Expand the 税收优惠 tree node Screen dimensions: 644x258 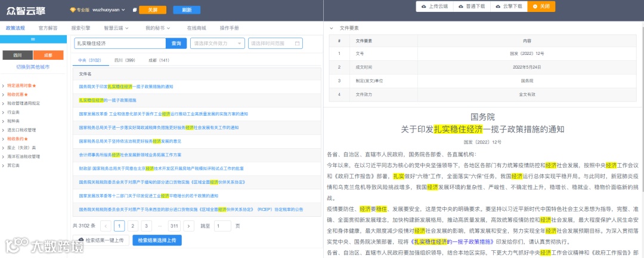click(4, 94)
